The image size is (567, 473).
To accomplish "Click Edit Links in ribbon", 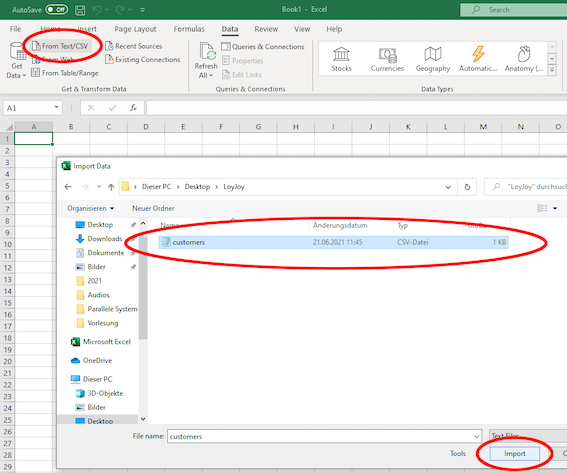I will 242,74.
